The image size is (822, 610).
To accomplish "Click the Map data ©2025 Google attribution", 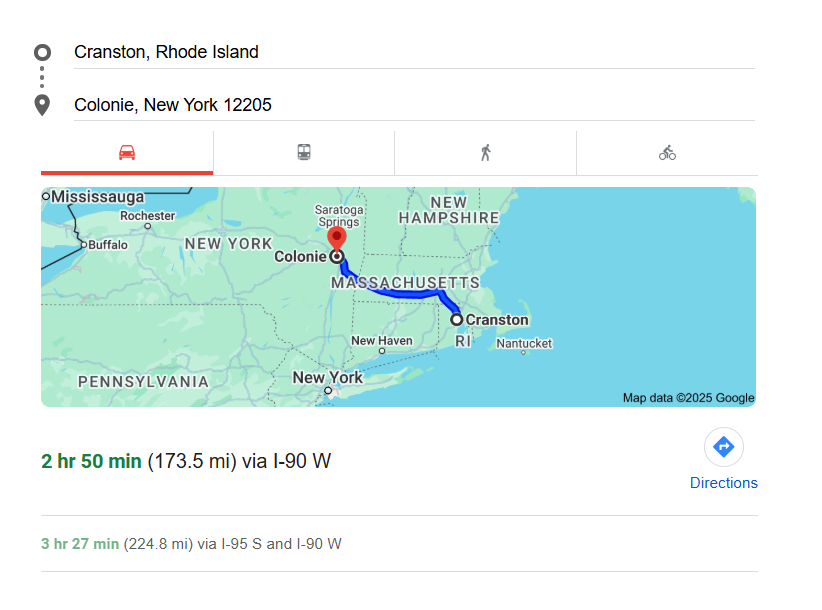I will (688, 398).
